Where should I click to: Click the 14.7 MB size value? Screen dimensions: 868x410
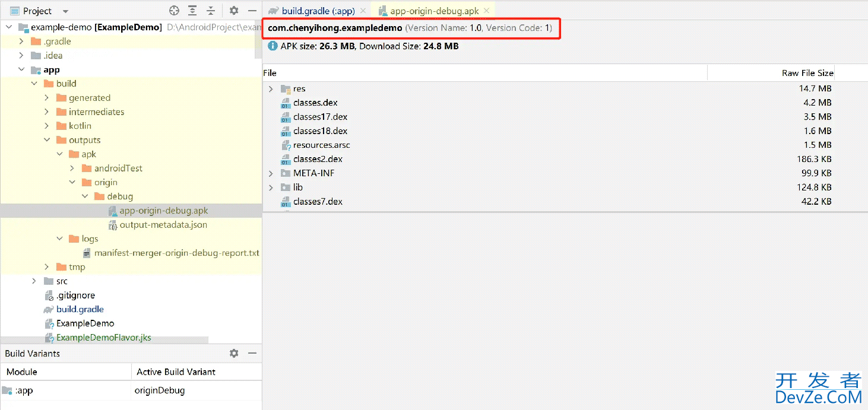tap(815, 88)
